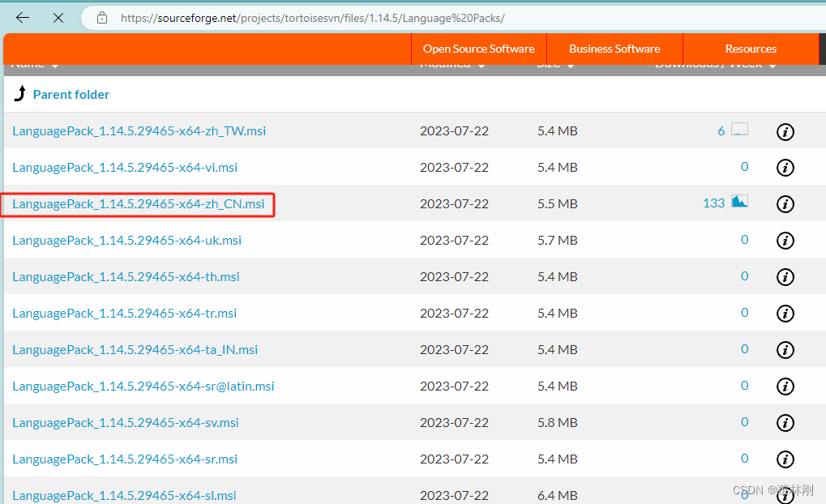Image resolution: width=826 pixels, height=504 pixels.
Task: Click the 0 downloads count for ta_IN.msi
Action: [744, 348]
